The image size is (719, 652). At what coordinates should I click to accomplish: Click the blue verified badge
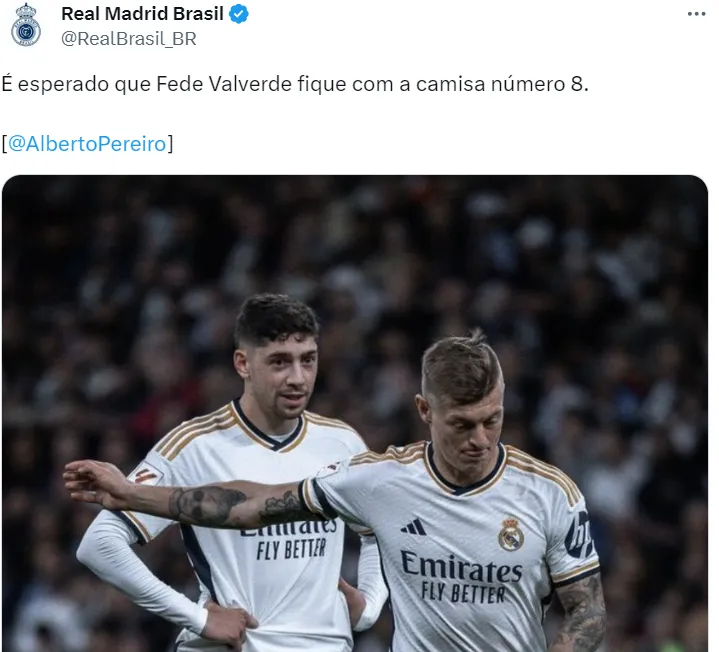(x=239, y=14)
